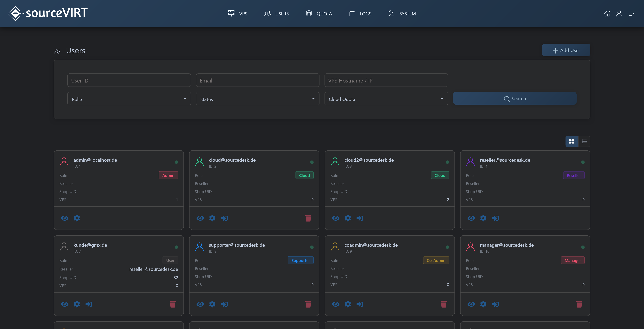Screen dimensions: 644x329
Task: View details eye for cloud2@sourcedesk.de
Action: [336, 218]
